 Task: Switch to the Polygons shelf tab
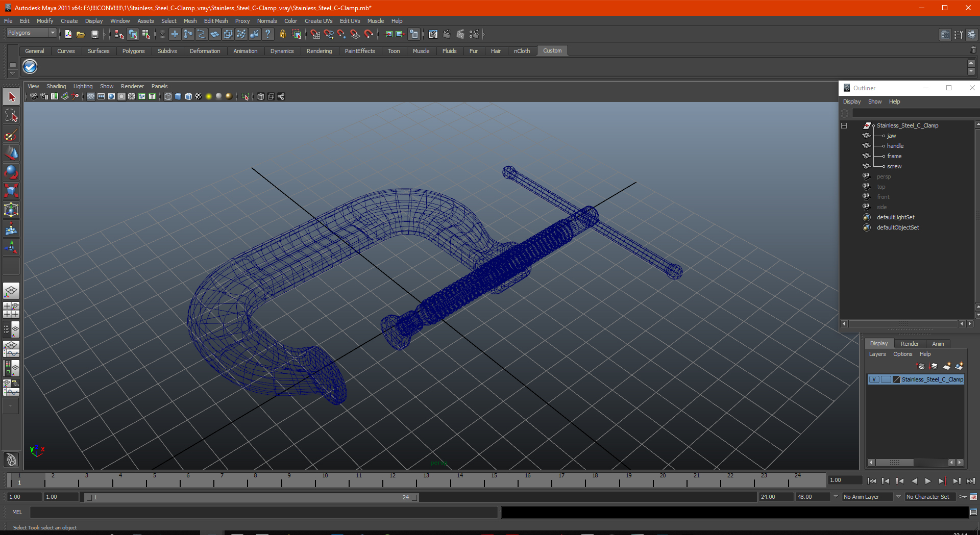pyautogui.click(x=133, y=51)
